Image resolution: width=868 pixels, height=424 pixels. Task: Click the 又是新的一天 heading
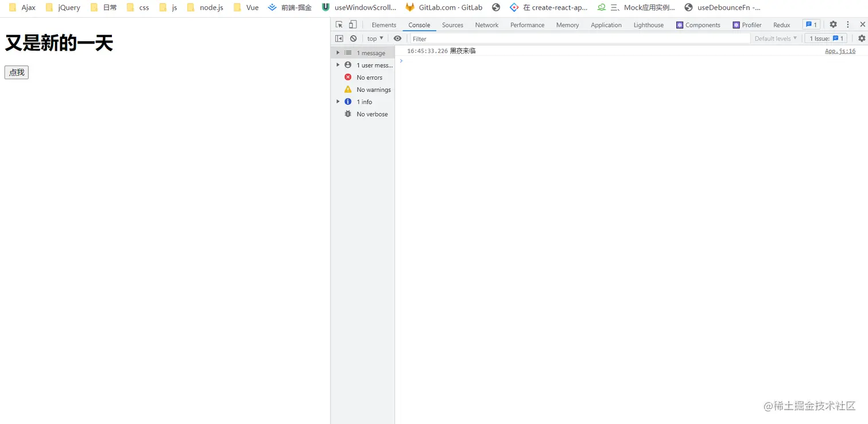tap(59, 43)
